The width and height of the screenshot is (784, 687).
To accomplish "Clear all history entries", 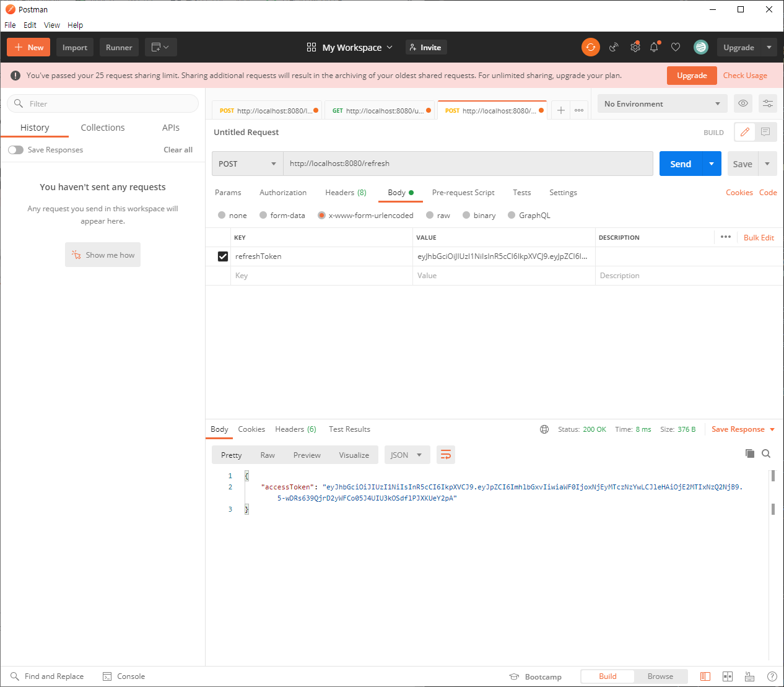I will tap(178, 150).
